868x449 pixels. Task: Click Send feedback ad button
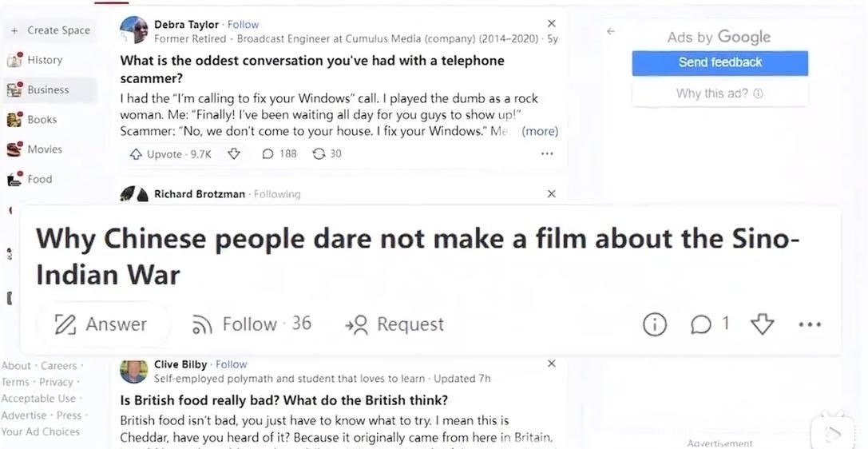point(719,62)
